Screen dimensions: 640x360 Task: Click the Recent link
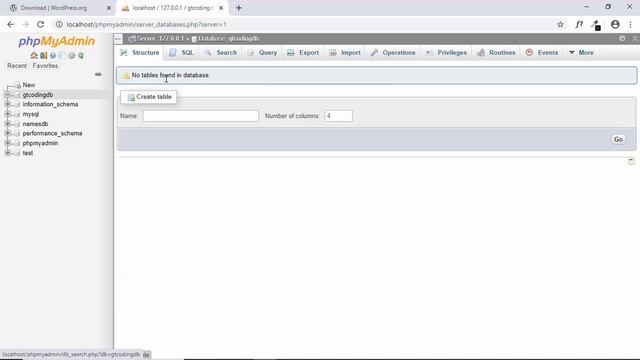17,66
